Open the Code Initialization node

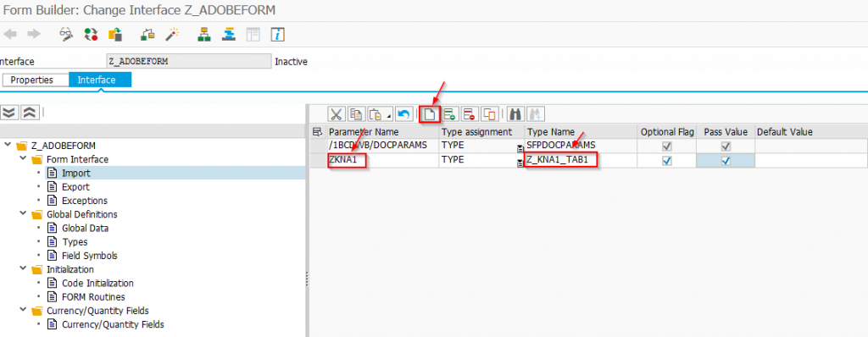point(98,284)
